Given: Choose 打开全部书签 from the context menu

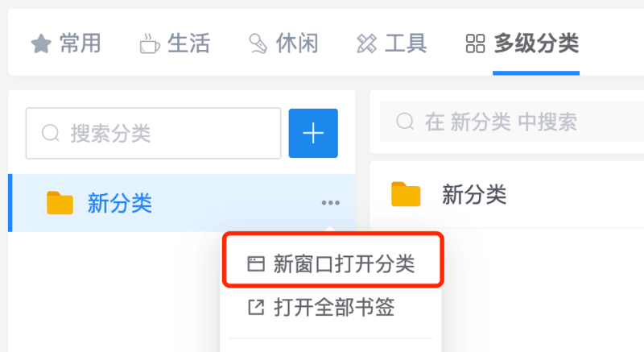Looking at the screenshot, I should coord(331,307).
